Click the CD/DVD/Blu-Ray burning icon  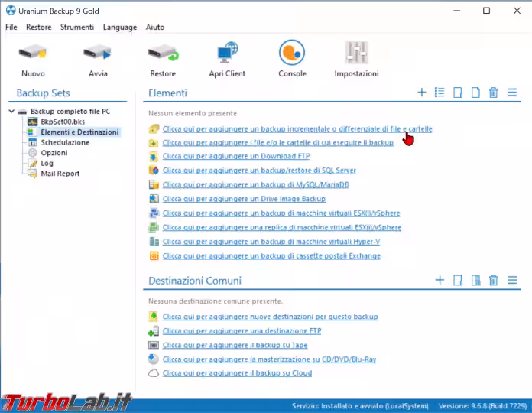click(154, 359)
